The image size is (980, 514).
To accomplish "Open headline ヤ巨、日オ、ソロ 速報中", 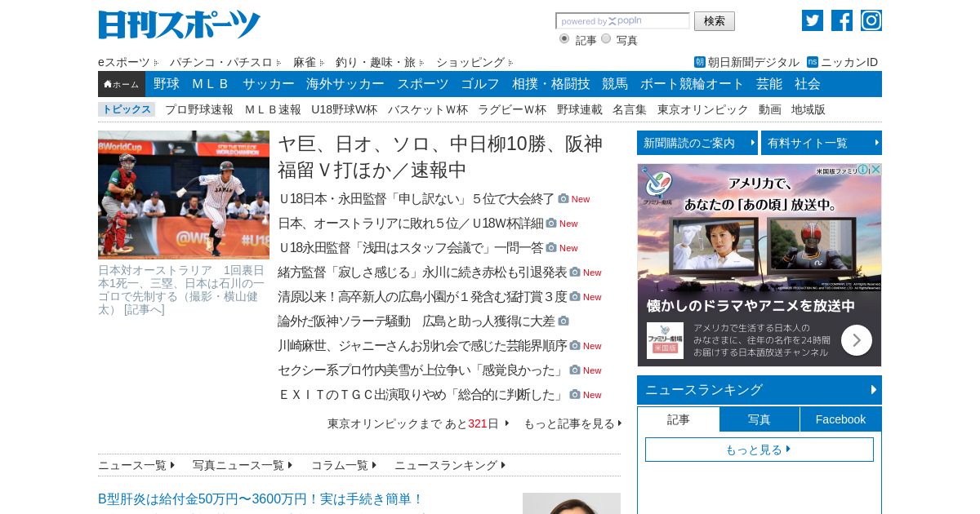I will (x=440, y=157).
